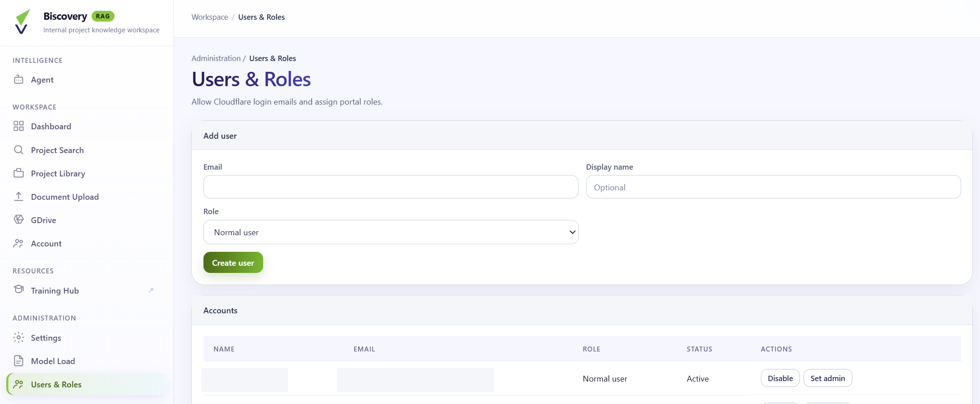This screenshot has width=980, height=404.
Task: Click the Project Search magnifier icon
Action: (18, 149)
